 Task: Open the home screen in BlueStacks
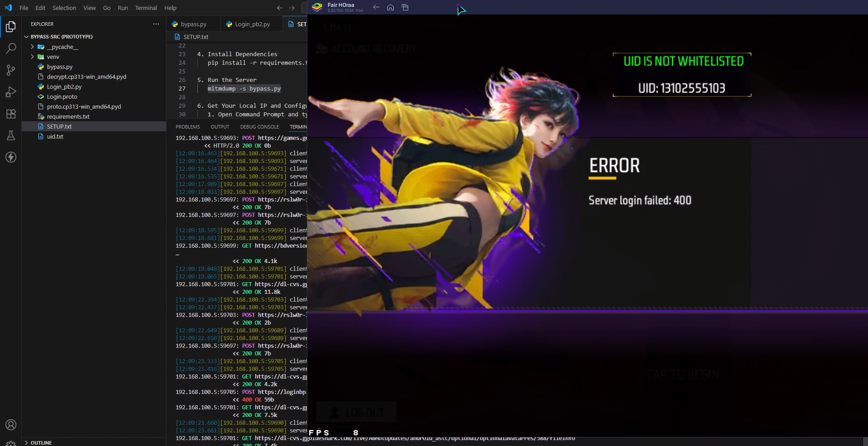[390, 7]
